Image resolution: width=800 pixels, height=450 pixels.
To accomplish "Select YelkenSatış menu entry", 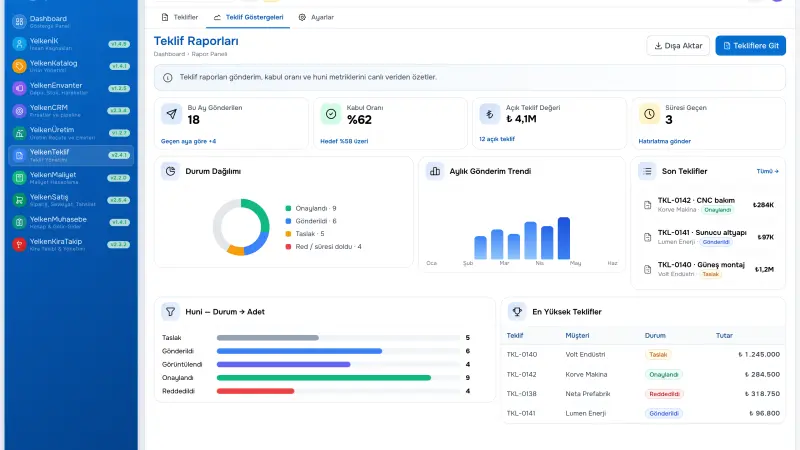I will pyautogui.click(x=71, y=200).
